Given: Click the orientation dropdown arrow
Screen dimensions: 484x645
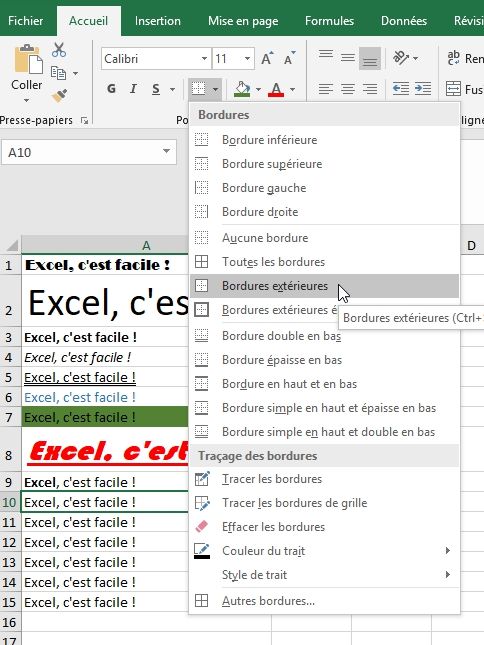Looking at the screenshot, I should coord(415,58).
